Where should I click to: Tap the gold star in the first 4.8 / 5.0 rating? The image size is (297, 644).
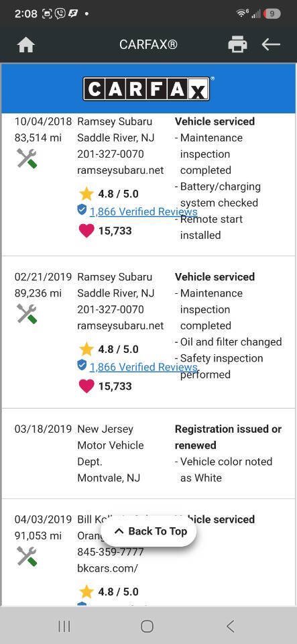coord(86,194)
